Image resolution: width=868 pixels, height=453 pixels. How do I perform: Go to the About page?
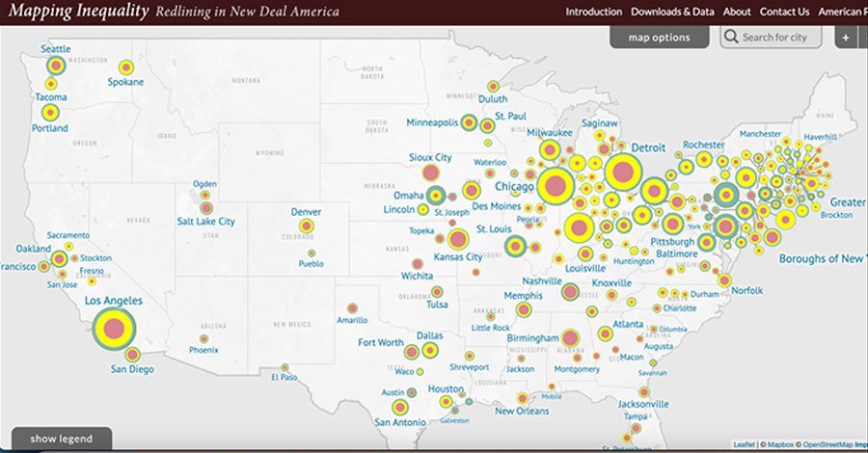click(x=737, y=12)
